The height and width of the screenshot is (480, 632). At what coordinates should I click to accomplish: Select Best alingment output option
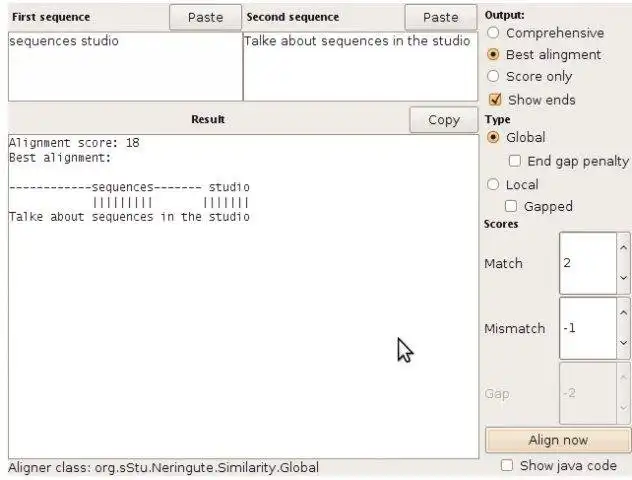tap(493, 54)
